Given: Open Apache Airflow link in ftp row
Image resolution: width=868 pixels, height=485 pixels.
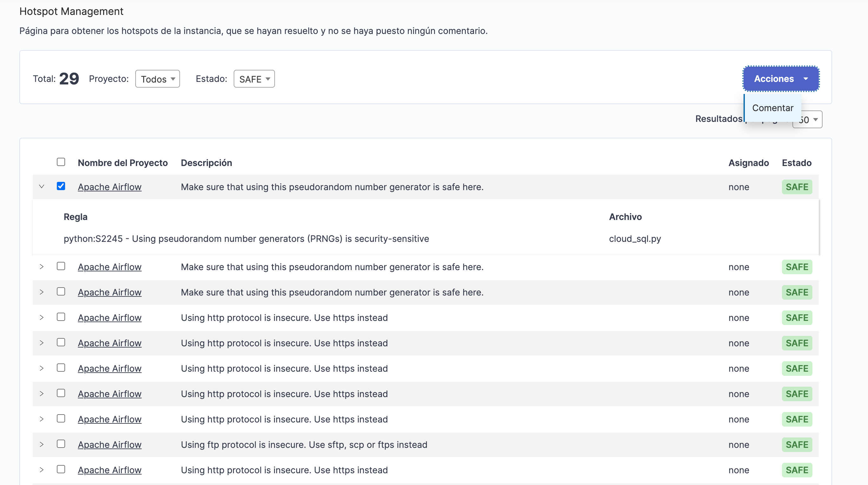Looking at the screenshot, I should [110, 445].
